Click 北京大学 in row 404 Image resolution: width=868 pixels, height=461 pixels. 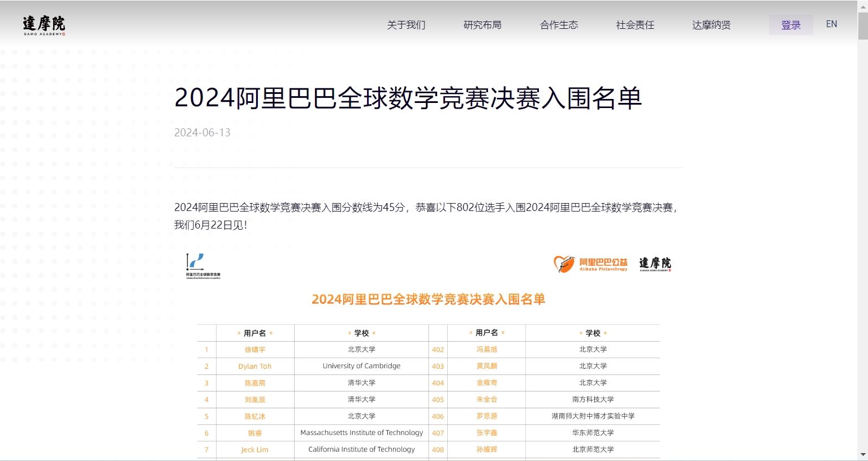coord(593,383)
